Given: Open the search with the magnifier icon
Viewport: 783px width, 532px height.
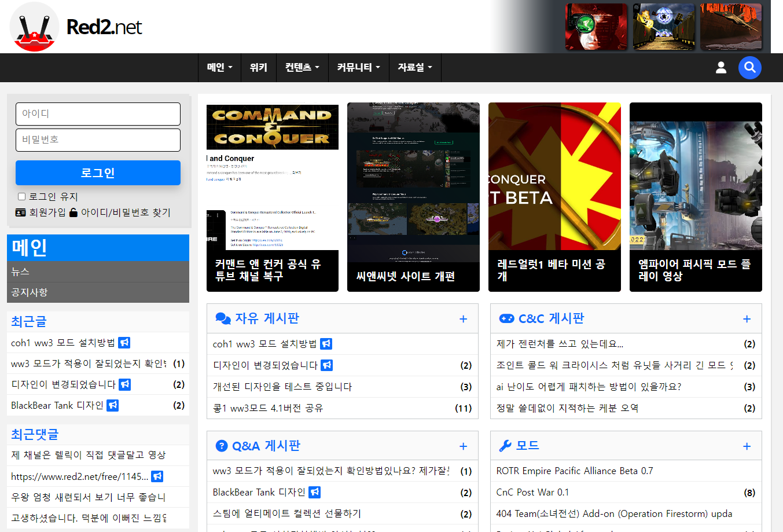Looking at the screenshot, I should [750, 68].
